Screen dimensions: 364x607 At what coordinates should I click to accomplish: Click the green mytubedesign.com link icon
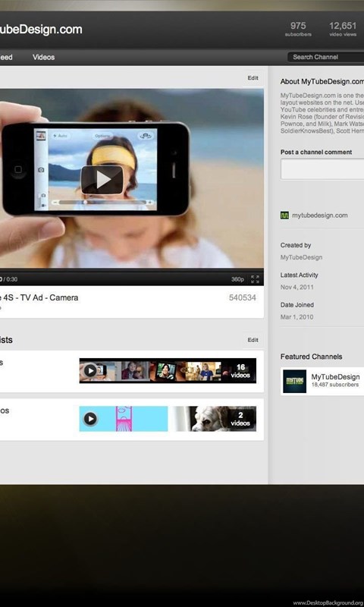click(x=284, y=215)
